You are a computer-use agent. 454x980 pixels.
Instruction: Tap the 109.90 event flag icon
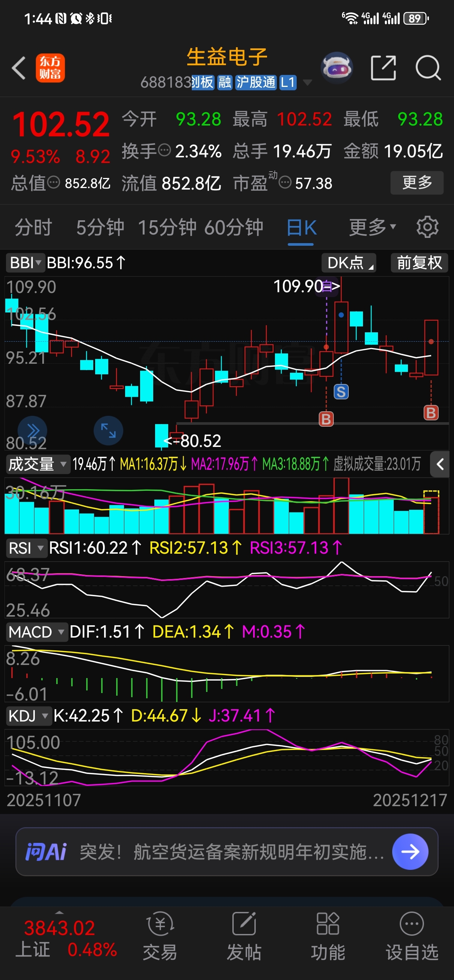[x=327, y=286]
